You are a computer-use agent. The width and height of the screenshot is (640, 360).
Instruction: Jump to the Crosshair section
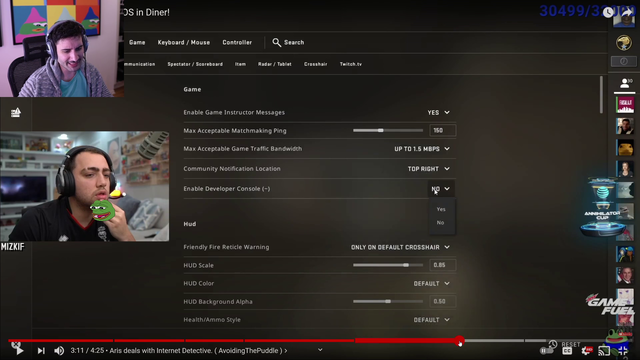pos(316,64)
